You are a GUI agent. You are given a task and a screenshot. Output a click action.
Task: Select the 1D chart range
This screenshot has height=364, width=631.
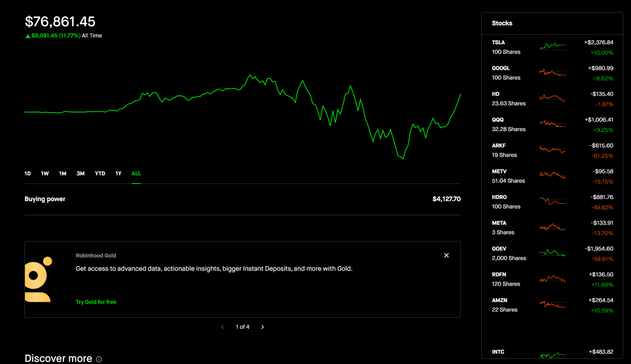click(28, 174)
